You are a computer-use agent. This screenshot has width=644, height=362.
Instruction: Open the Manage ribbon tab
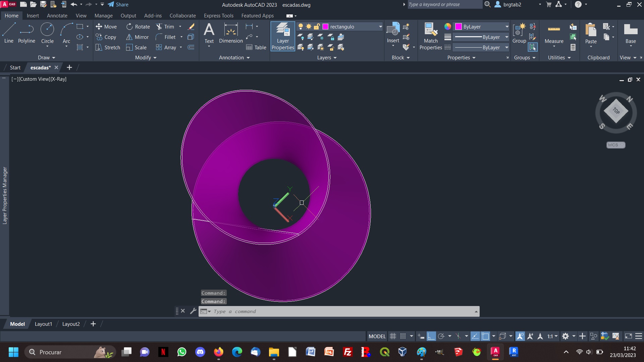pyautogui.click(x=103, y=16)
